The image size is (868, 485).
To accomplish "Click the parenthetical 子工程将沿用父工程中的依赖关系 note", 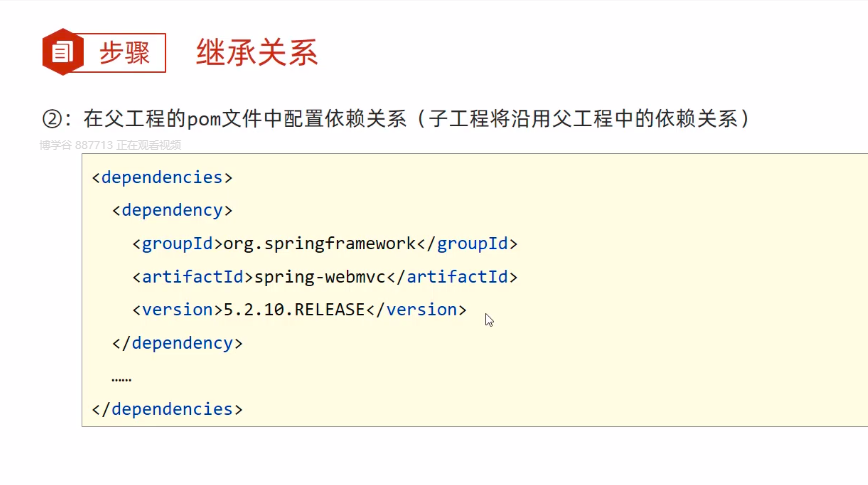I will (x=584, y=120).
